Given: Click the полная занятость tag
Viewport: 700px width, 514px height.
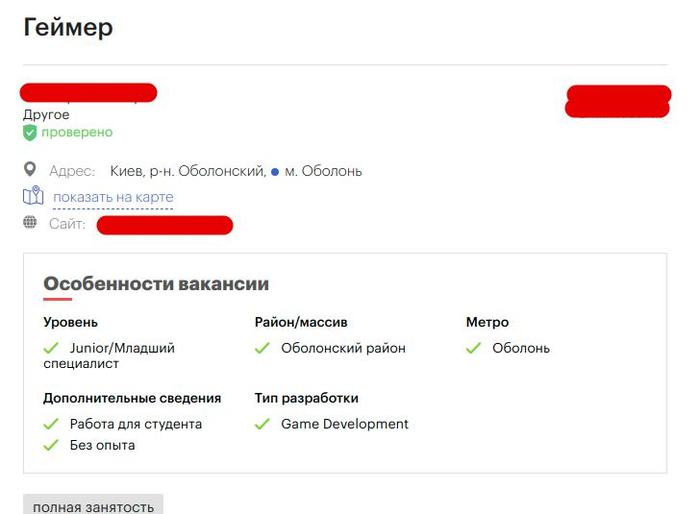Looking at the screenshot, I should [93, 506].
